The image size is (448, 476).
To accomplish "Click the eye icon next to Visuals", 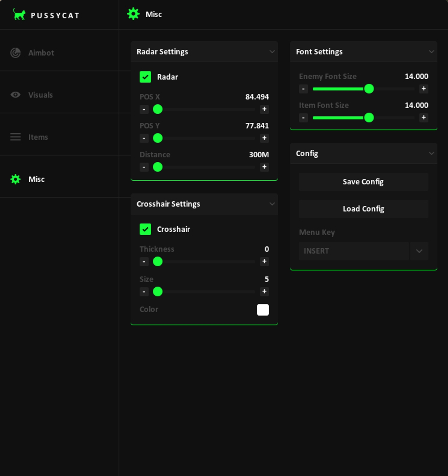I will (x=15, y=95).
